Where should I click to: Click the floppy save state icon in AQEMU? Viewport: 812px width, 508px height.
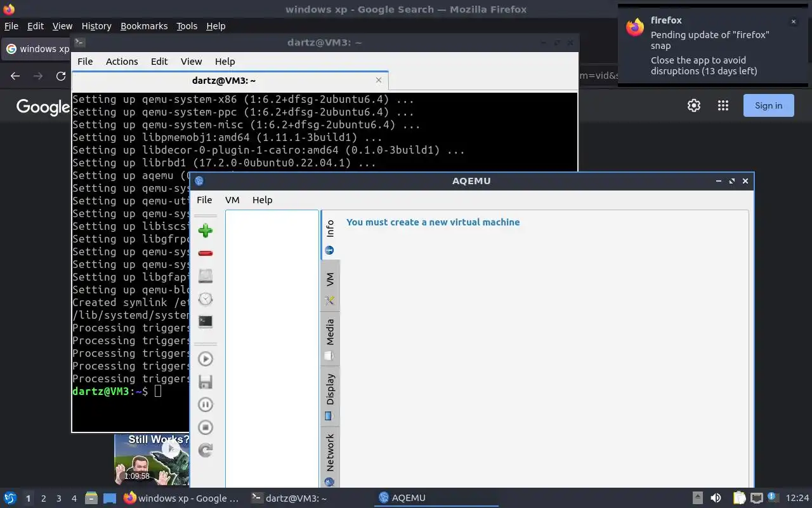click(205, 382)
